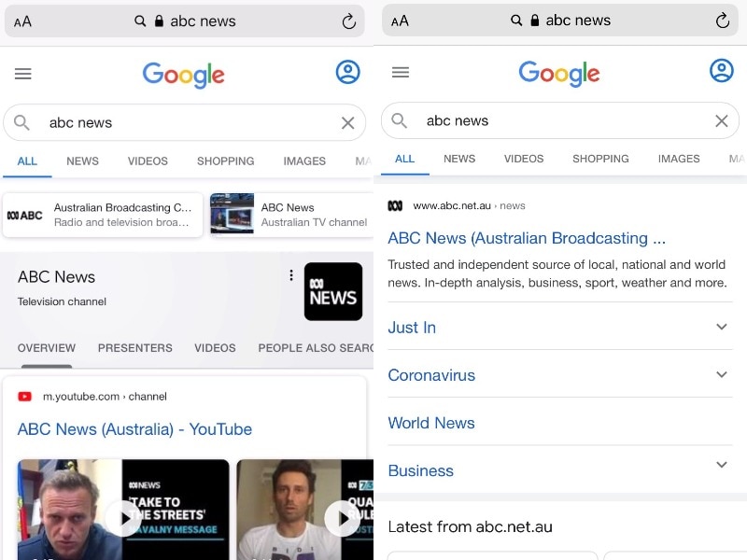
Task: Switch to the NEWS tab on left screen
Action: (82, 161)
